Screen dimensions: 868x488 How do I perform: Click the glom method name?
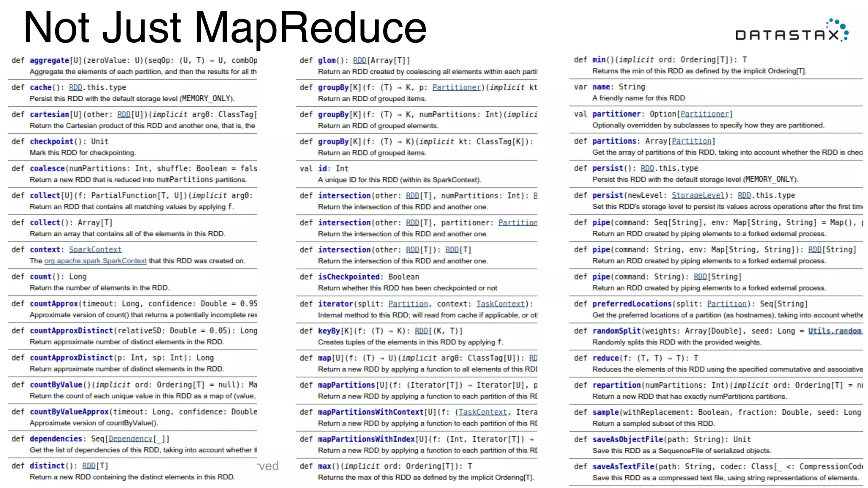tap(327, 61)
